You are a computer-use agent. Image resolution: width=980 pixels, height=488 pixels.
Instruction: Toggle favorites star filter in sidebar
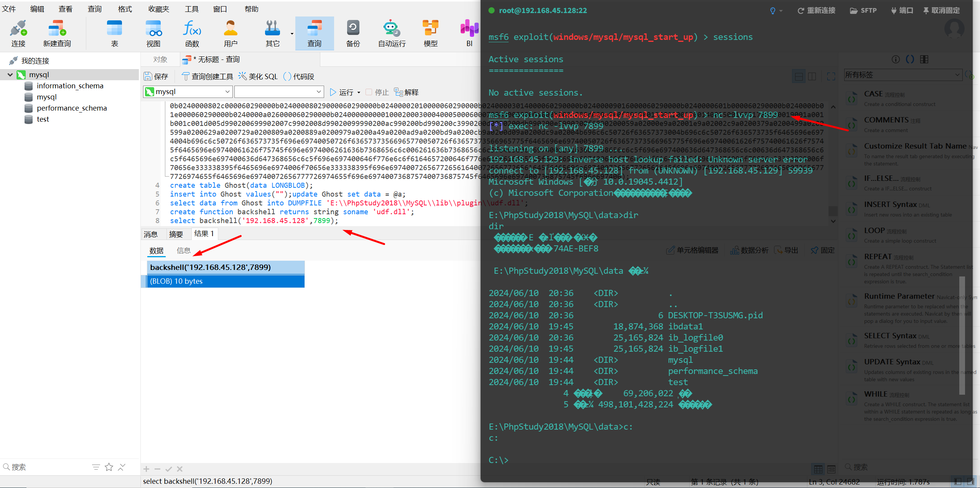109,467
